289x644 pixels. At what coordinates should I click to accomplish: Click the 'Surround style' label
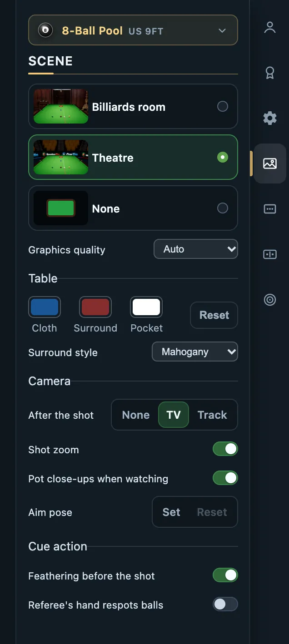(x=63, y=352)
